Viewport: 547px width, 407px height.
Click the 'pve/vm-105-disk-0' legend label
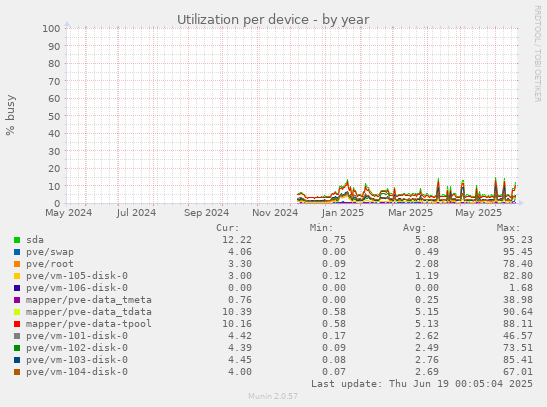(77, 276)
